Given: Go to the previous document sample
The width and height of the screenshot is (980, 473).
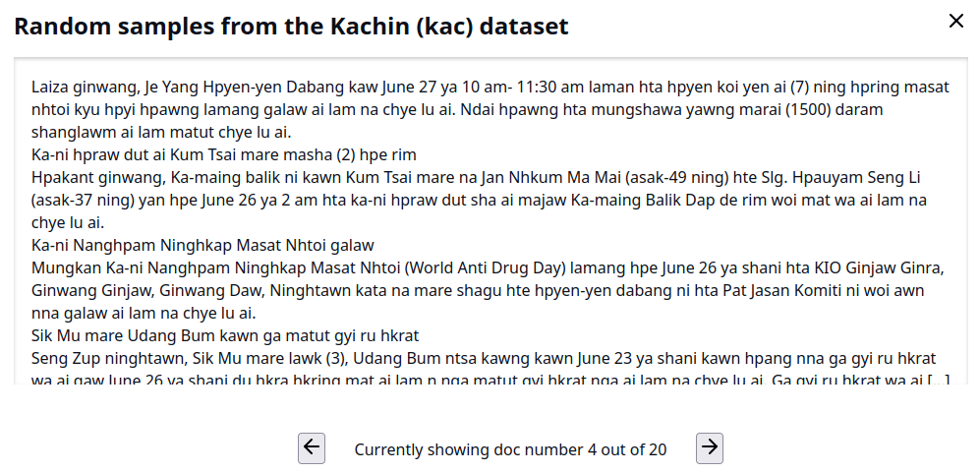Looking at the screenshot, I should pyautogui.click(x=312, y=448).
